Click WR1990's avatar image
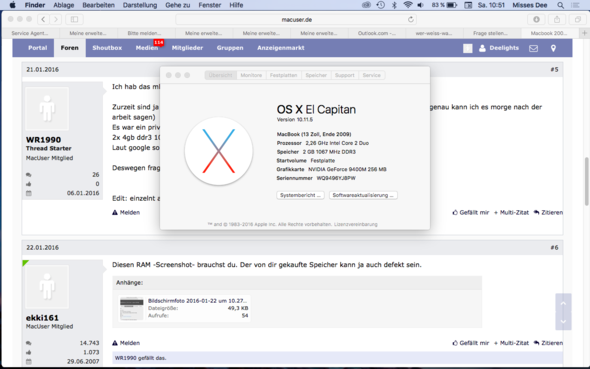This screenshot has height=369, width=590. coord(47,109)
